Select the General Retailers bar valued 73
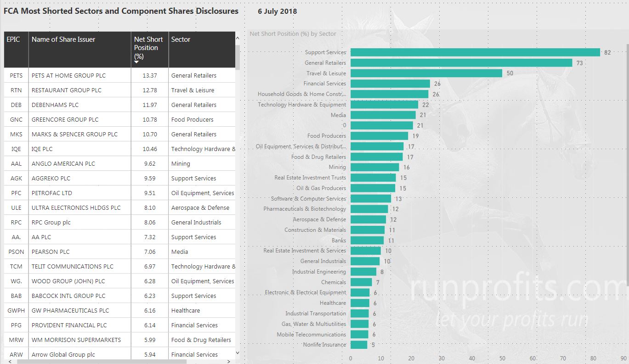This screenshot has width=629, height=364. (461, 63)
